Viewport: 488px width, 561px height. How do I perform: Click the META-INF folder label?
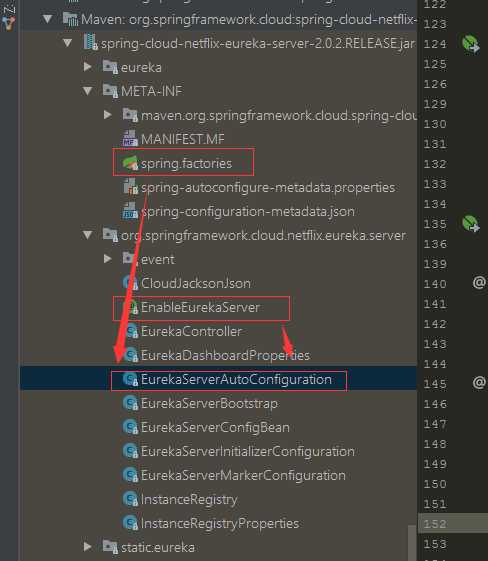pos(151,91)
